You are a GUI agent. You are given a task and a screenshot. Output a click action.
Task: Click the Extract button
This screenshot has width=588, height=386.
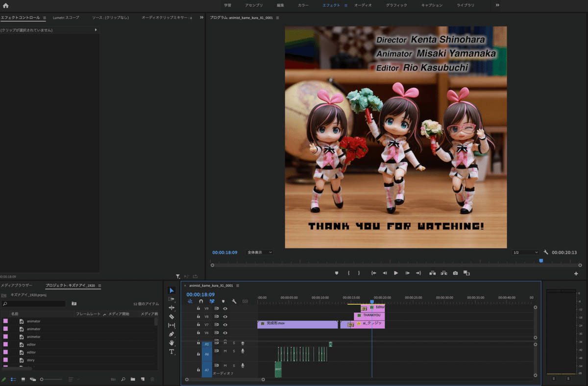click(x=444, y=273)
